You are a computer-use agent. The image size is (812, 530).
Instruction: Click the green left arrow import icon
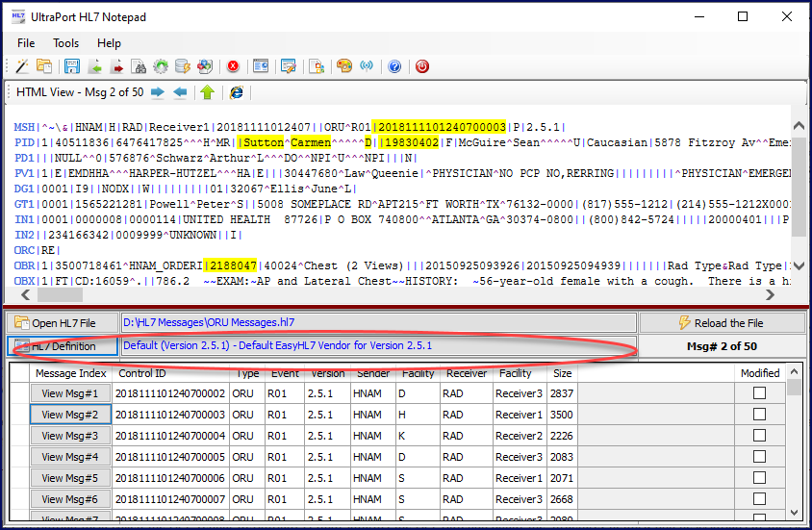point(95,66)
